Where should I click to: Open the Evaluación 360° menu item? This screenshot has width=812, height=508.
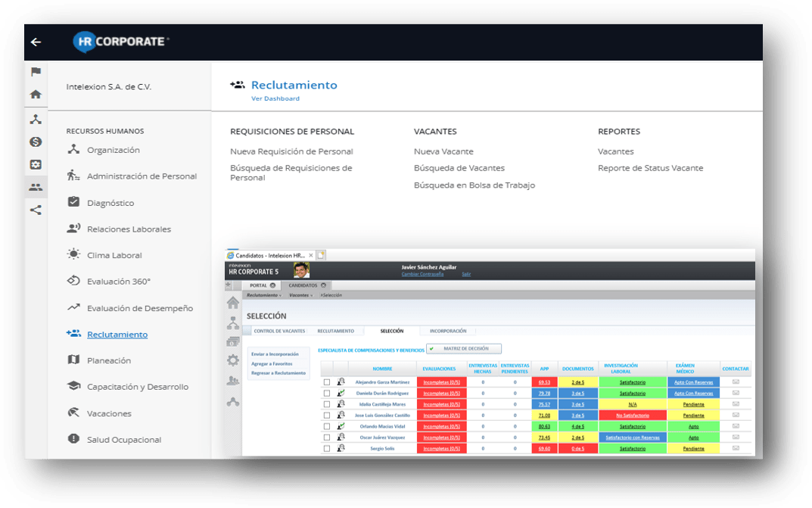pos(118,282)
